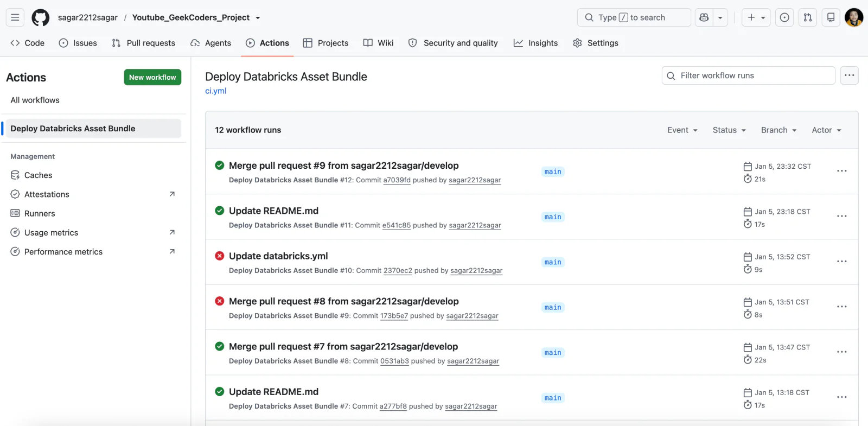
Task: Click '12 workflow runs' heading text
Action: [248, 130]
